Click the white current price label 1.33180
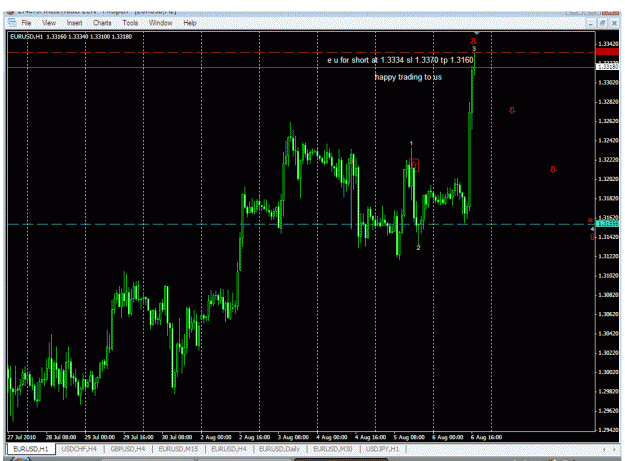Image resolution: width=625 pixels, height=461 pixels. (x=607, y=67)
